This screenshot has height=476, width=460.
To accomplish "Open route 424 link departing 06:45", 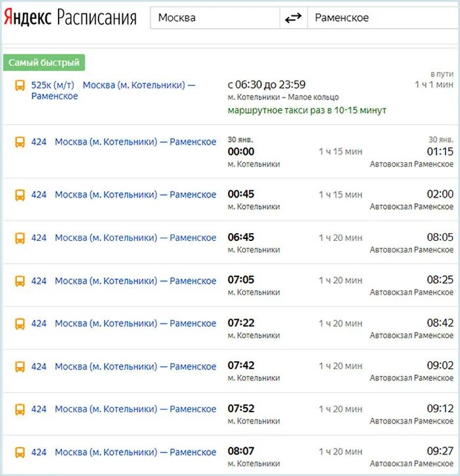I will pos(124,238).
